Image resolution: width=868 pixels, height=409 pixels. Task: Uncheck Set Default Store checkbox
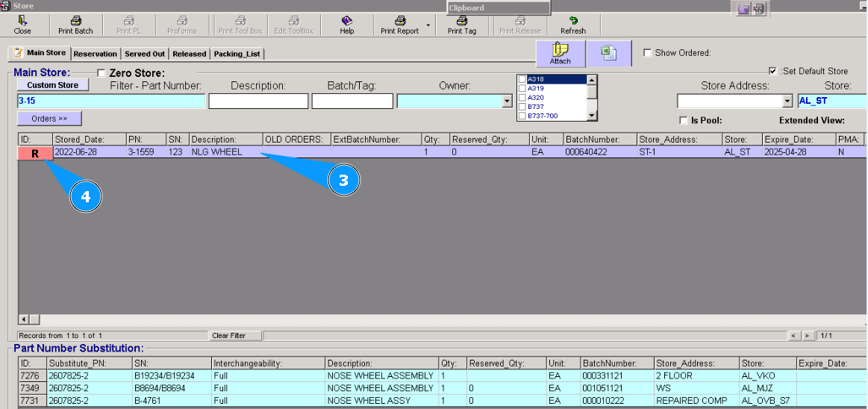[x=772, y=71]
